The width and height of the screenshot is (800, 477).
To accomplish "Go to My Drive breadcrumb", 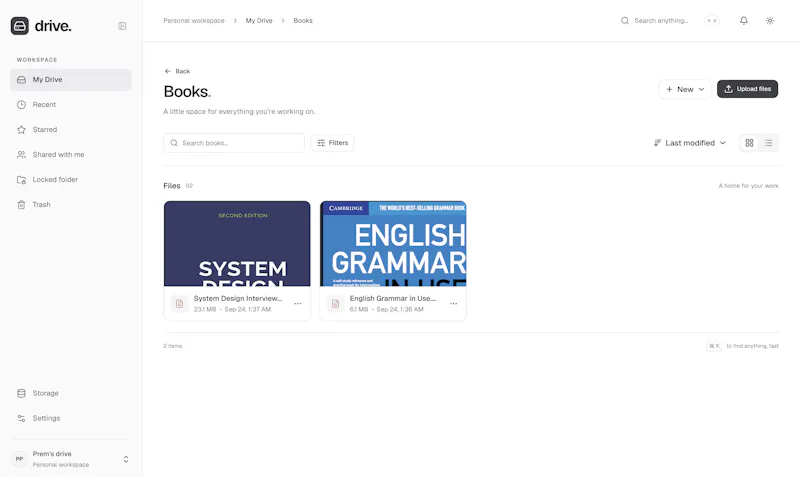I will 259,21.
